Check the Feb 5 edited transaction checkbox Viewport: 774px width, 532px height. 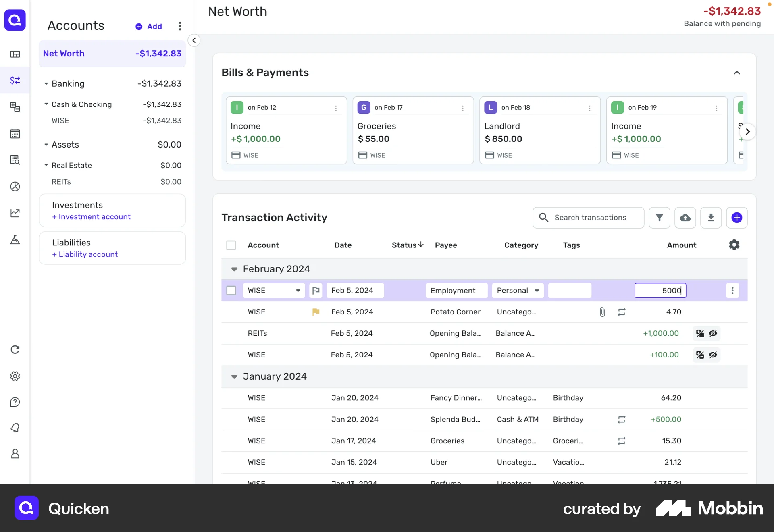click(231, 290)
